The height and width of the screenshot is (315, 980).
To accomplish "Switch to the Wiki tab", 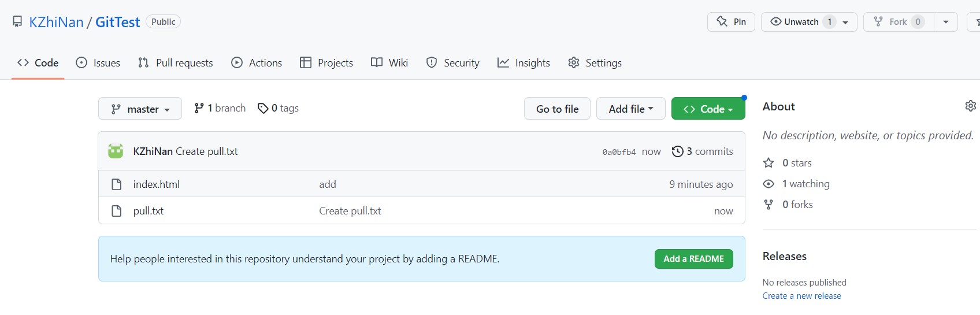I will pyautogui.click(x=389, y=63).
